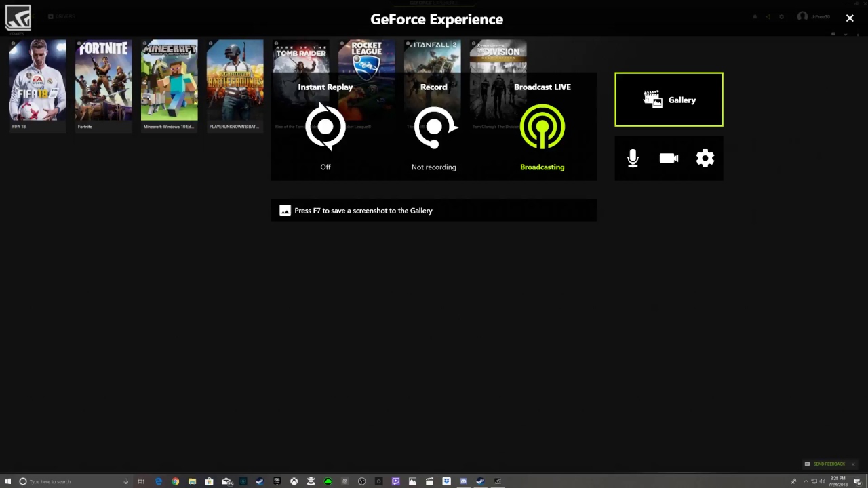Click the Rocket League cover

(x=367, y=80)
